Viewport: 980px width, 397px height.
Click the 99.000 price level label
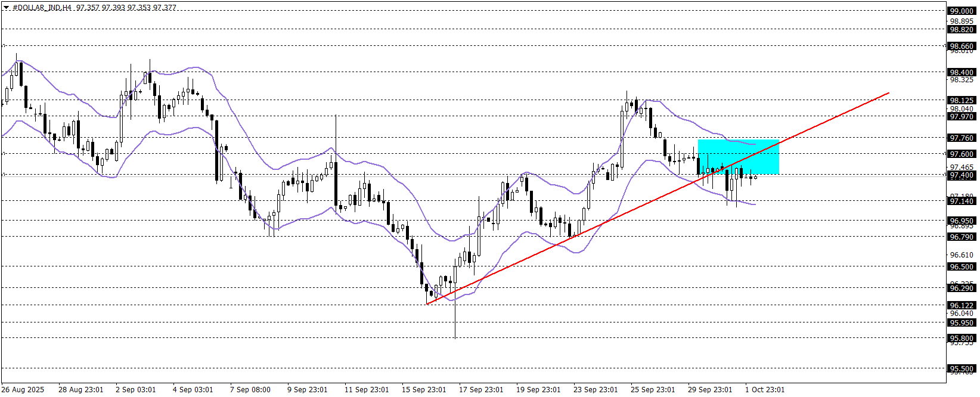pos(961,11)
